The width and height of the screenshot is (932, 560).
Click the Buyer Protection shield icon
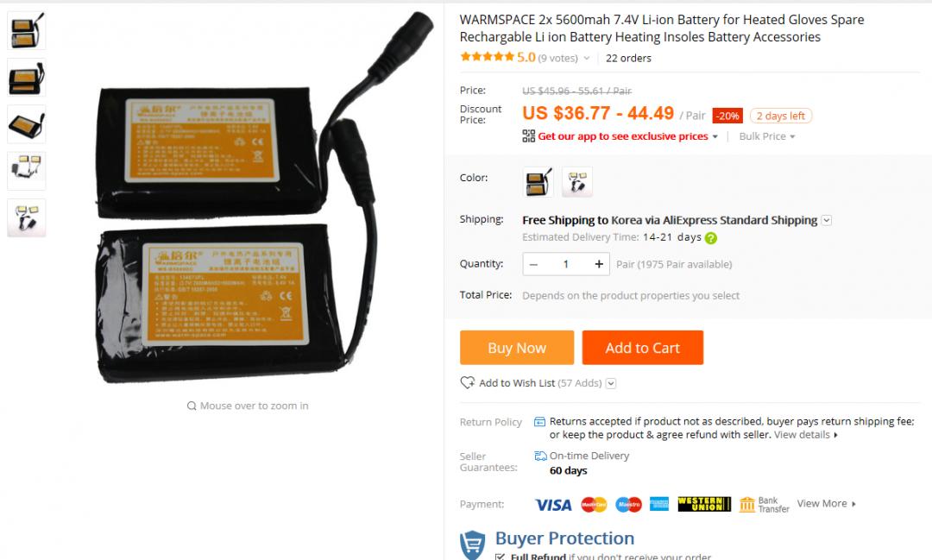pos(473,544)
